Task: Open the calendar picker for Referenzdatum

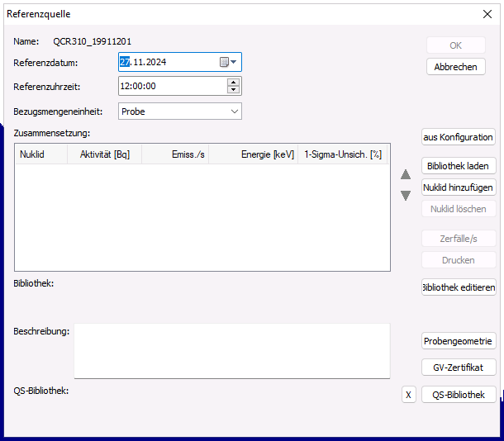Action: [228, 62]
